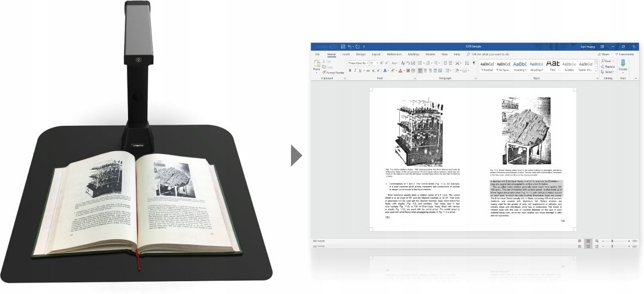Toggle Underline formatting
This screenshot has height=294, width=644.
click(x=360, y=71)
